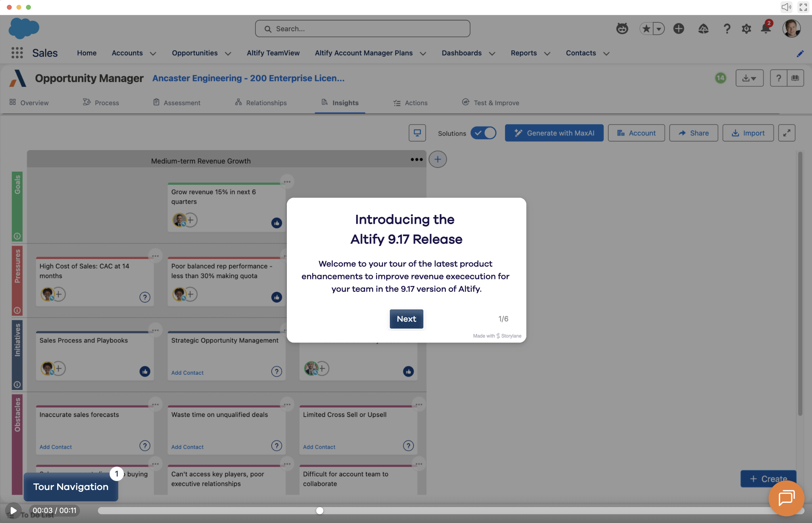Switch to the Assessment tab
Image resolution: width=812 pixels, height=523 pixels.
[x=176, y=103]
